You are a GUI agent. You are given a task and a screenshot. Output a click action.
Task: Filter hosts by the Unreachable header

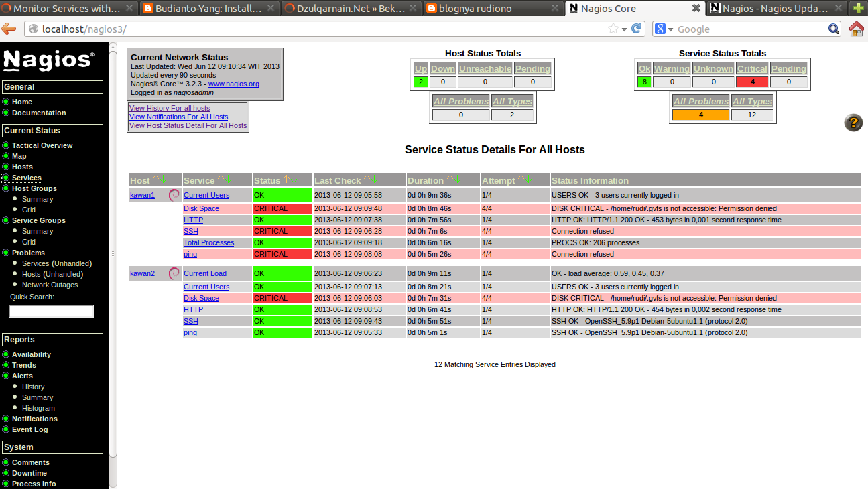tap(485, 68)
